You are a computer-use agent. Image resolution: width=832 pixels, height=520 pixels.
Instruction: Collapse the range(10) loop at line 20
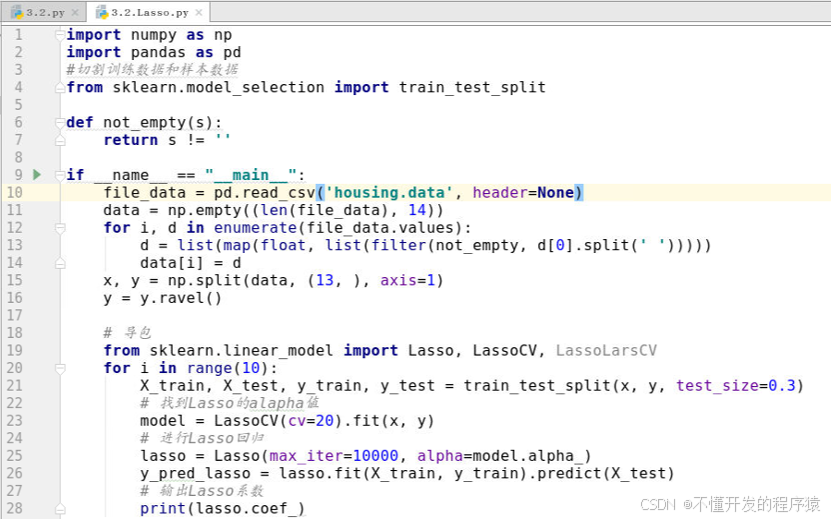[x=60, y=368]
